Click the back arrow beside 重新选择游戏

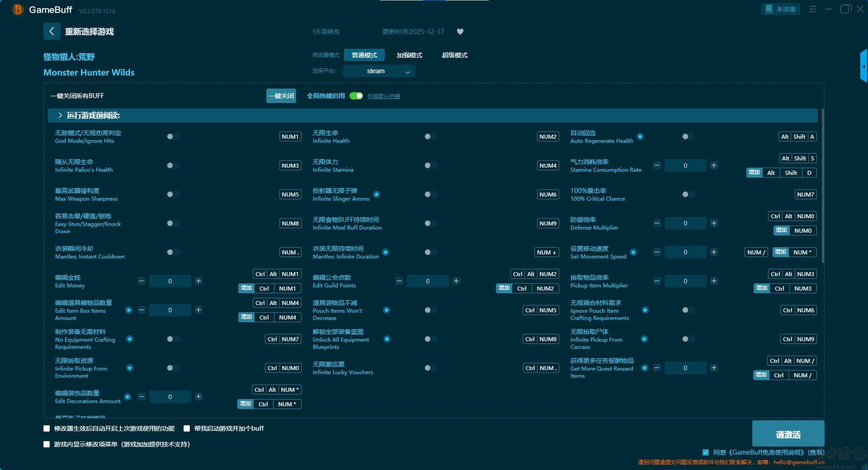[x=52, y=31]
